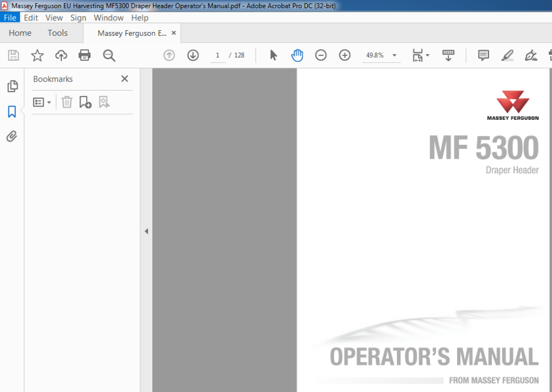Open the View menu
This screenshot has height=392, width=552.
[x=54, y=18]
